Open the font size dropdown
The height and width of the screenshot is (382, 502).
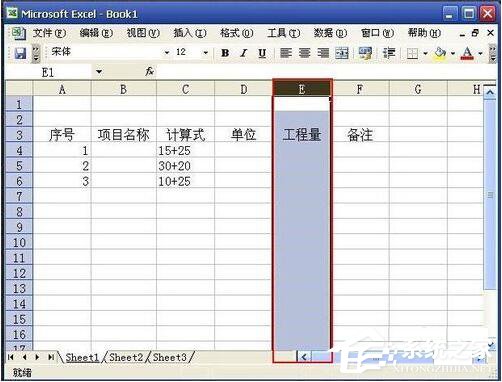pyautogui.click(x=206, y=53)
